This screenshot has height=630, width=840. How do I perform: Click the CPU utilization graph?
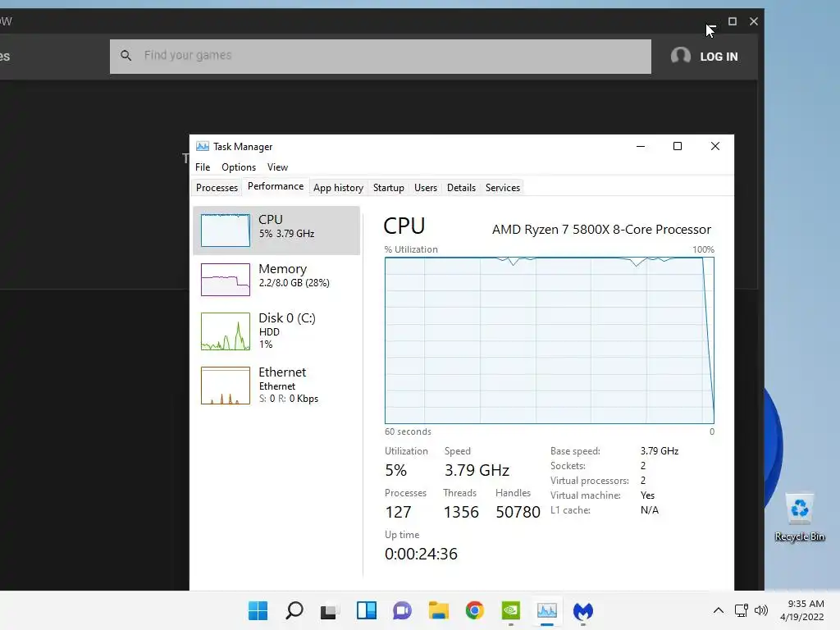[x=549, y=340]
